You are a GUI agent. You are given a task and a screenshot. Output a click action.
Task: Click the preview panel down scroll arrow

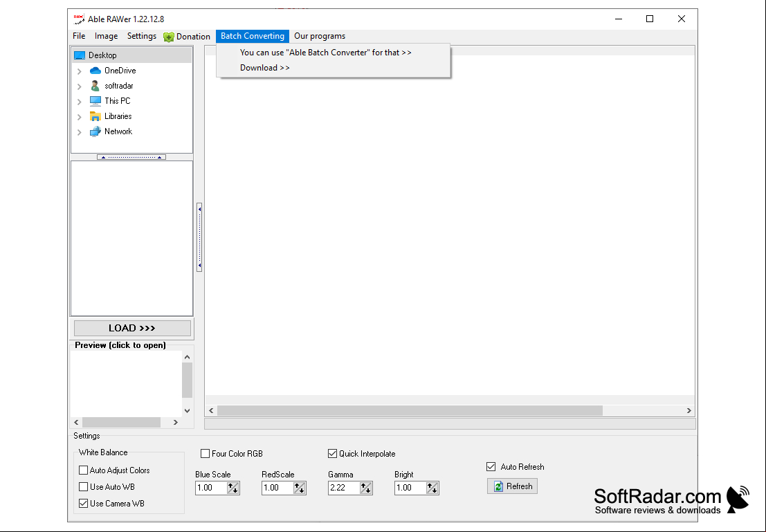[x=187, y=411]
